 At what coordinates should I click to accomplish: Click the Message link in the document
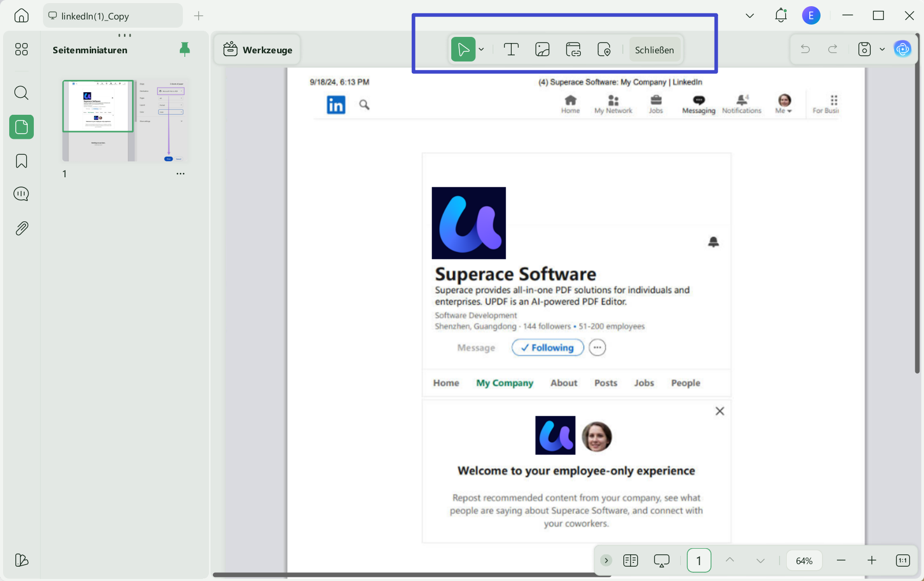point(476,348)
